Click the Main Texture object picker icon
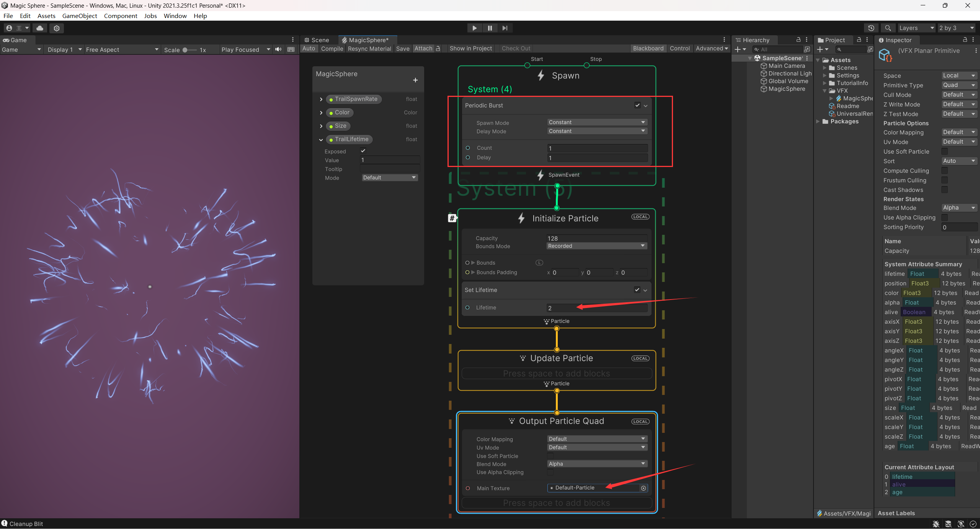This screenshot has height=529, width=980. [x=644, y=488]
